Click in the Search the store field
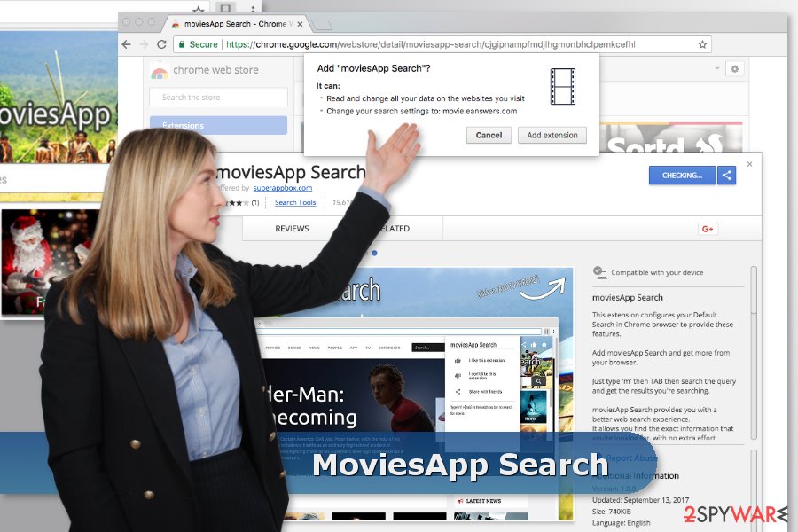798x532 pixels. [x=218, y=98]
